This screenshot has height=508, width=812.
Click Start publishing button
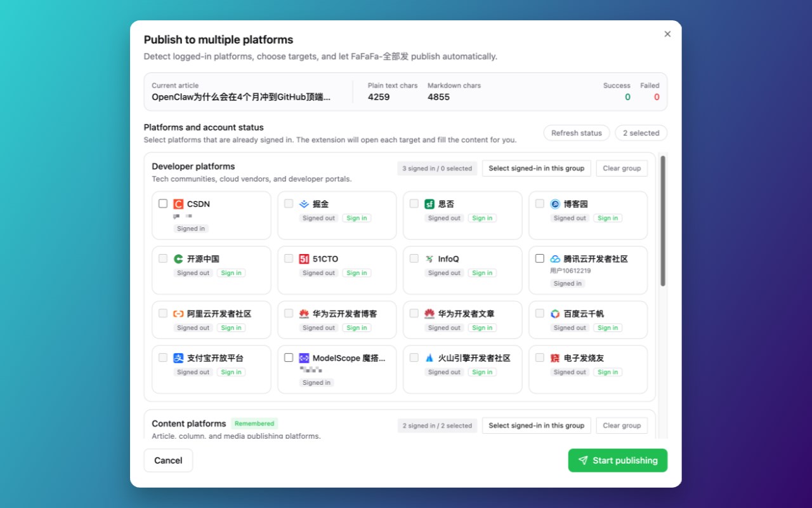618,460
